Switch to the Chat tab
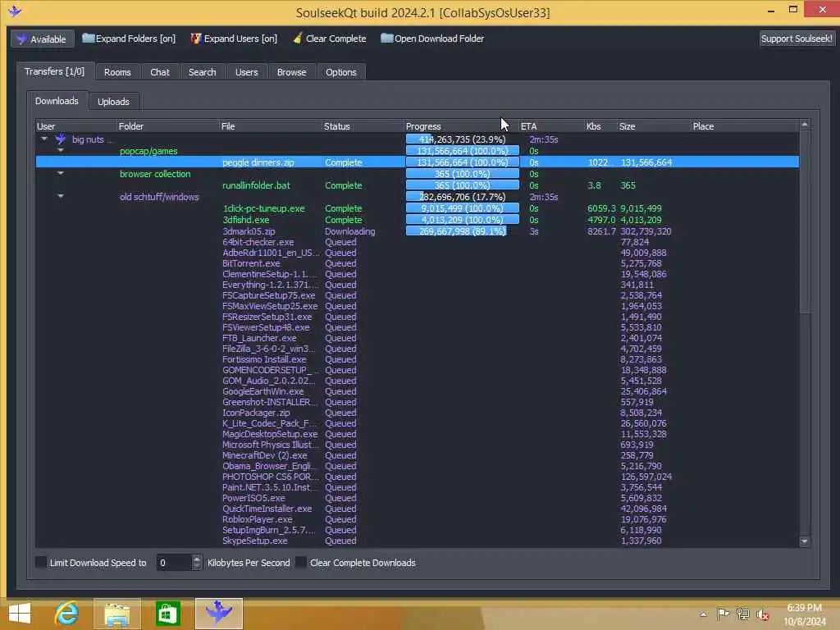Screen dimensions: 840x630 pos(160,72)
